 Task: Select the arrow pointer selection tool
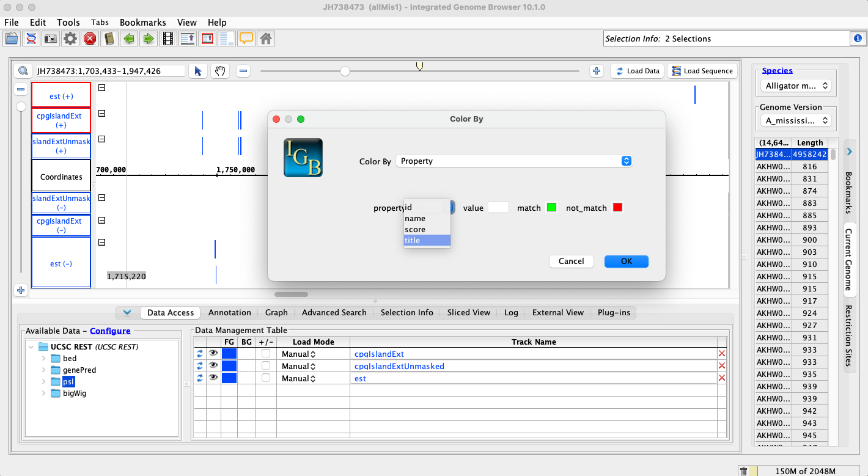[x=198, y=71]
